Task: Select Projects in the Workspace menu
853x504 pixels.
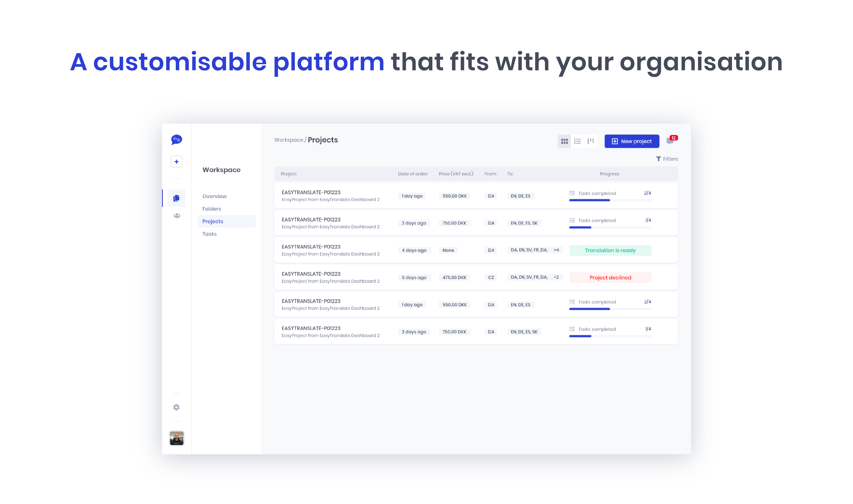Action: click(226, 221)
